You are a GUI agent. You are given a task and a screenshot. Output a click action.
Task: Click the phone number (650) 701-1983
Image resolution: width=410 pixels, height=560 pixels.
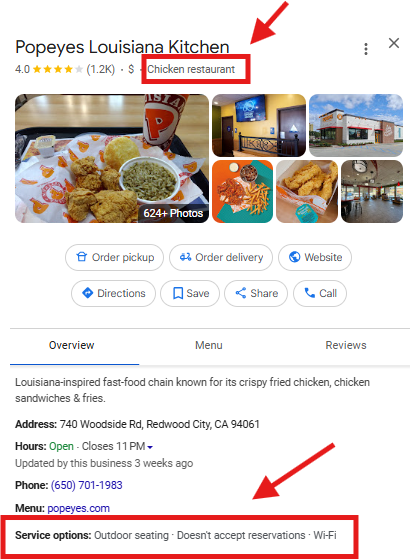coord(86,485)
